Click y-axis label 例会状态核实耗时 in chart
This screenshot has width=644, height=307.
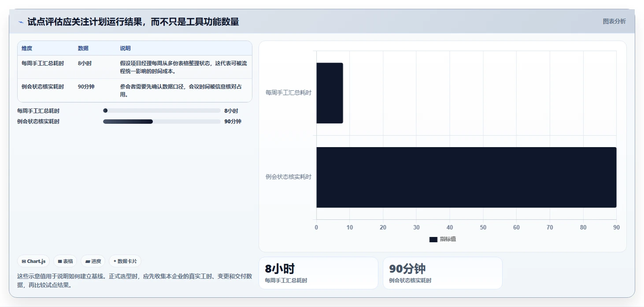(288, 177)
